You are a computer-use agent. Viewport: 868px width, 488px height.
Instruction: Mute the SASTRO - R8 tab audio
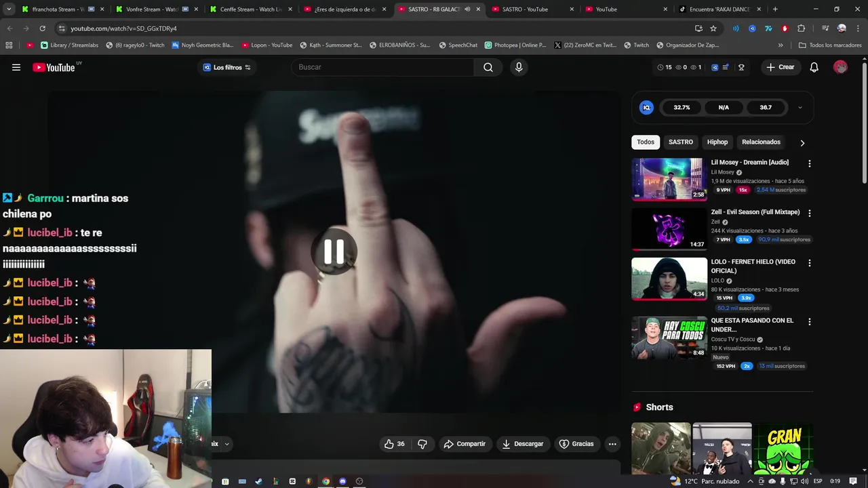coord(467,9)
